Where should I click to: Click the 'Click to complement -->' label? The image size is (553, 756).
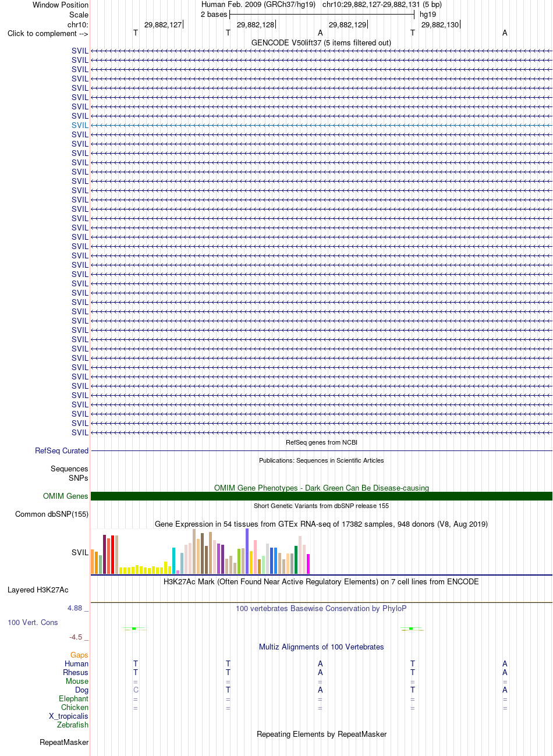click(48, 33)
